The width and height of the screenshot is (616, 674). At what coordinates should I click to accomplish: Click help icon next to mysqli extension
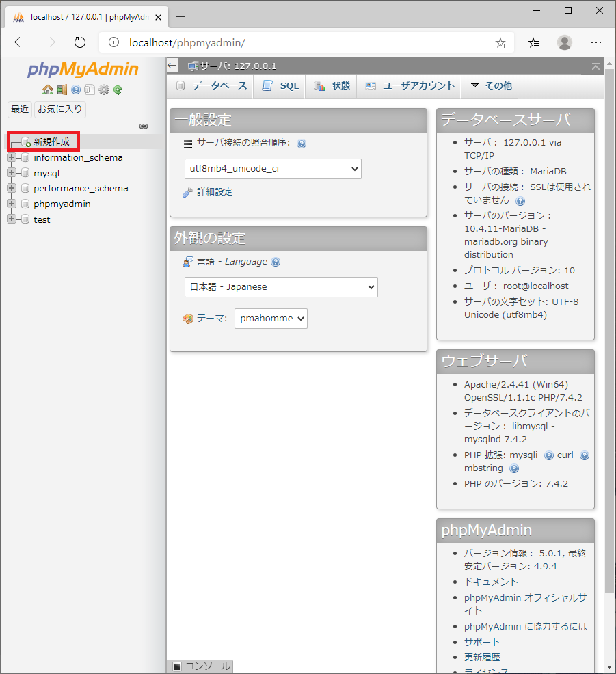(x=549, y=455)
